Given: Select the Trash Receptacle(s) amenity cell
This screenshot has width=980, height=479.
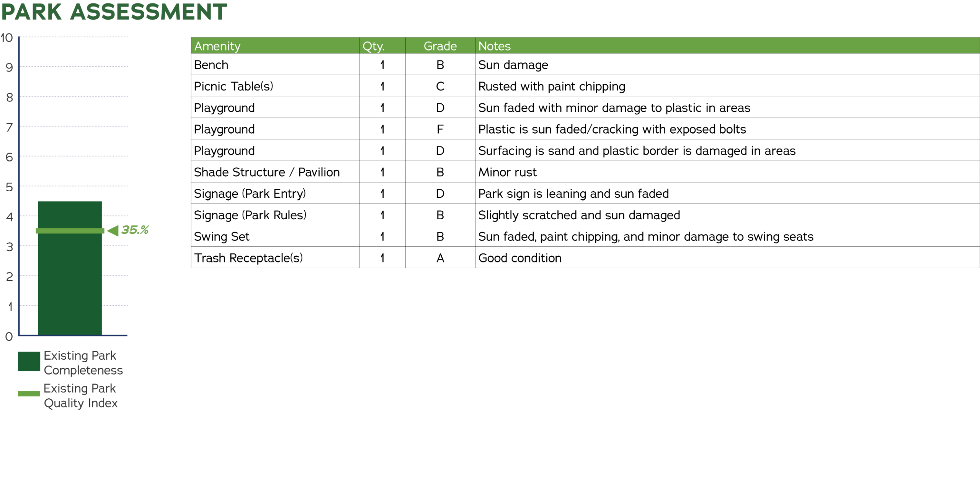Looking at the screenshot, I should (x=248, y=258).
